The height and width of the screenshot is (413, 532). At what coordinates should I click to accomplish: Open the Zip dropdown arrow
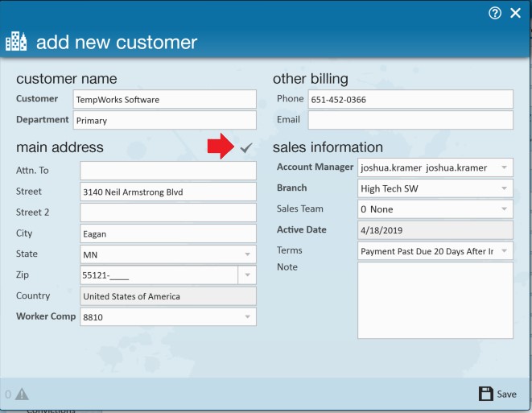tap(247, 275)
